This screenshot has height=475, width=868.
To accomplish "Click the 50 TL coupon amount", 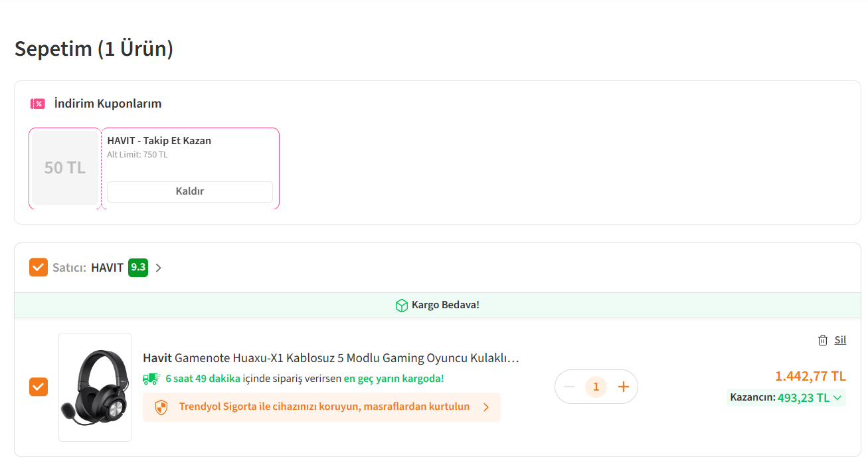I will 65,168.
